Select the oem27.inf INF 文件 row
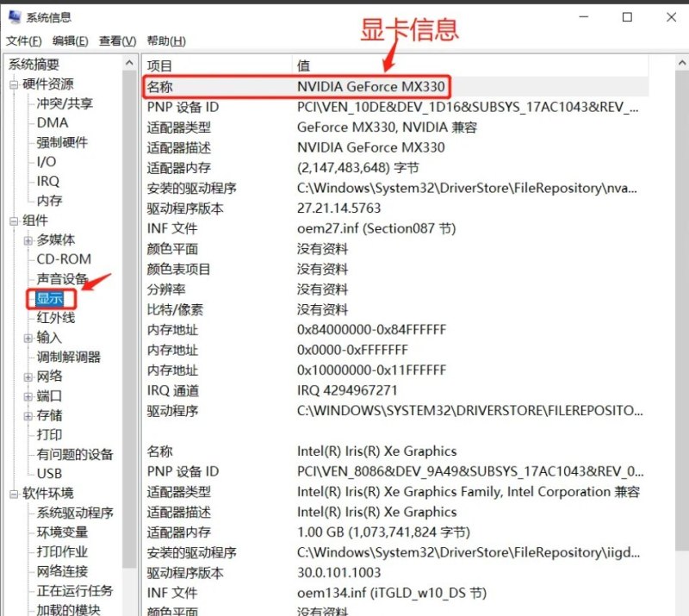Viewport: 689px width, 616px height. point(395,228)
